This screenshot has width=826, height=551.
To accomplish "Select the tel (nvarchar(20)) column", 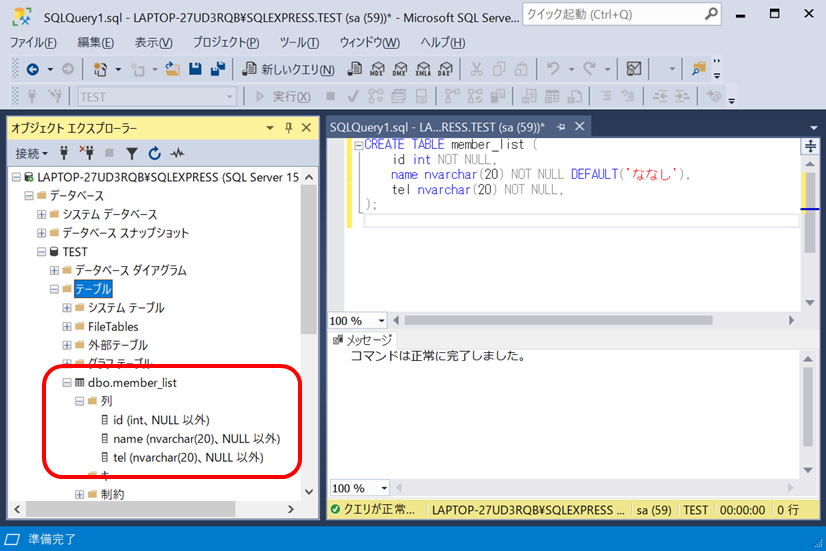I will click(188, 458).
